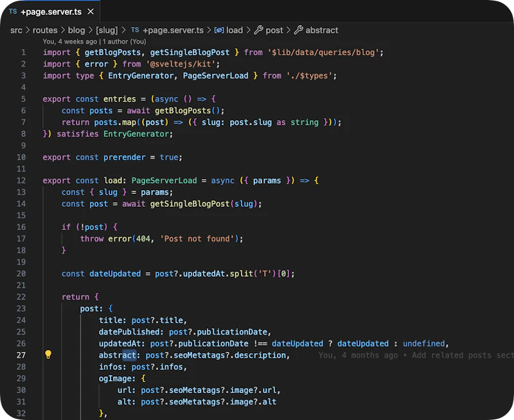
Task: Select the +page.server.ts editor tab
Action: click(x=51, y=12)
